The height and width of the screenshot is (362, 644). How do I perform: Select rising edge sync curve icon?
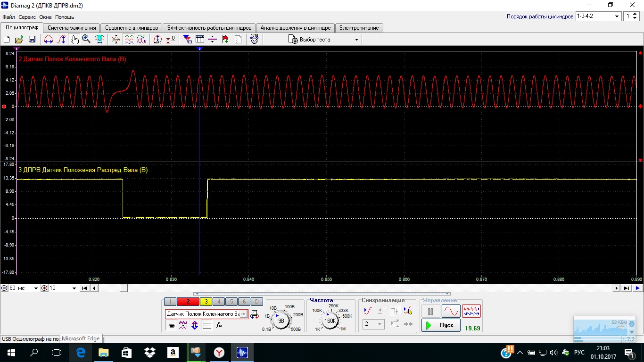pyautogui.click(x=368, y=311)
